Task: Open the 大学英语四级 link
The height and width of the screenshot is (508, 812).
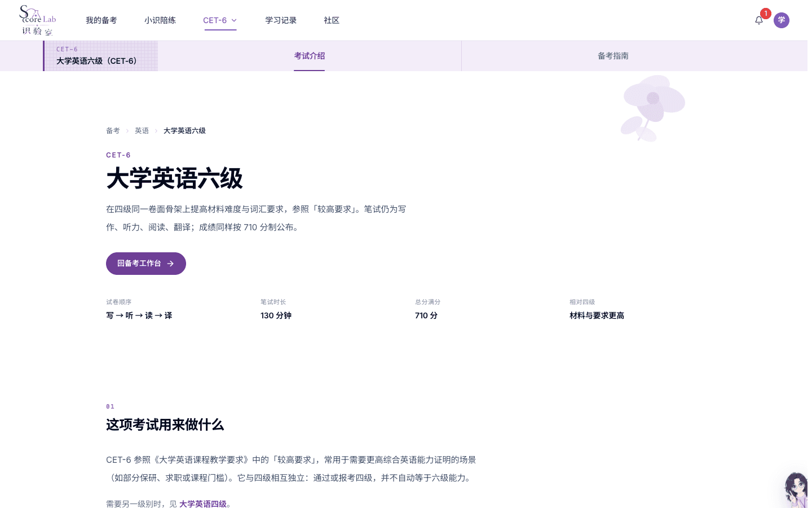Action: pos(203,504)
